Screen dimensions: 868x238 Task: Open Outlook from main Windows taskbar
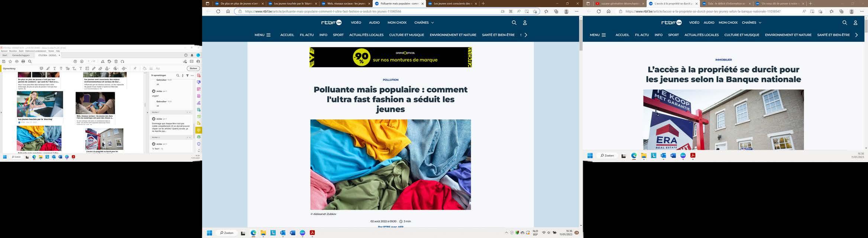283,233
